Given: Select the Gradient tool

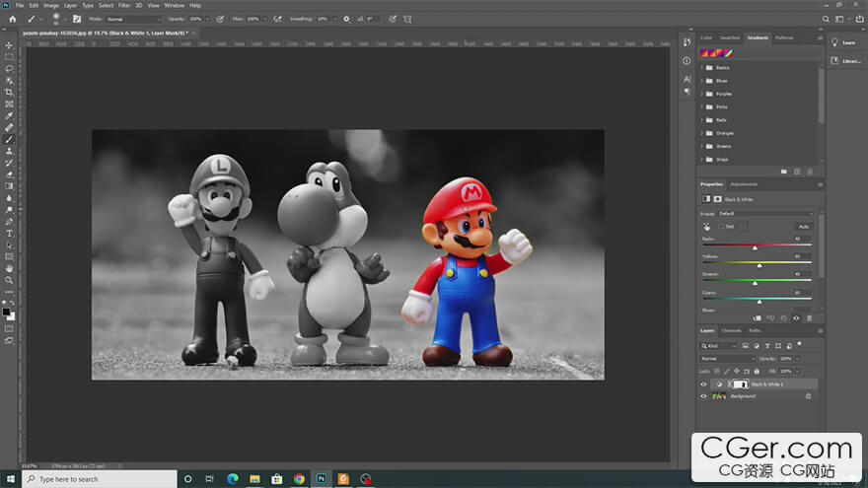Looking at the screenshot, I should click(x=9, y=186).
